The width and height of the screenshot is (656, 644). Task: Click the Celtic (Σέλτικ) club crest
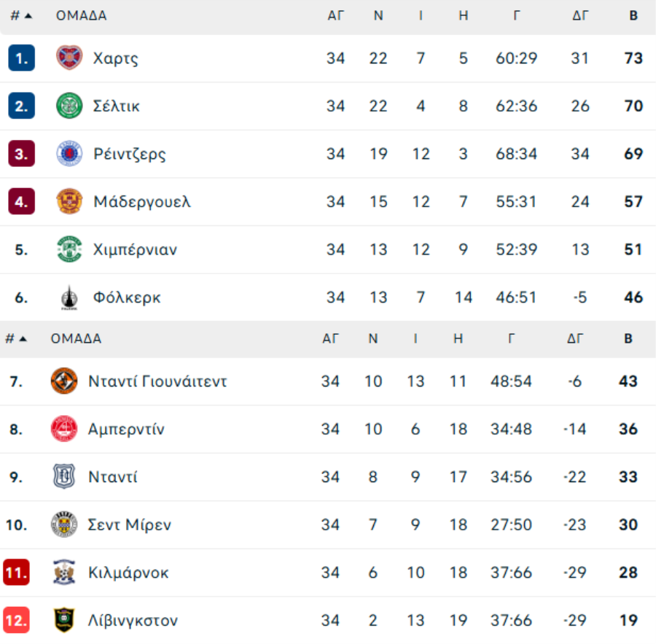pyautogui.click(x=69, y=106)
